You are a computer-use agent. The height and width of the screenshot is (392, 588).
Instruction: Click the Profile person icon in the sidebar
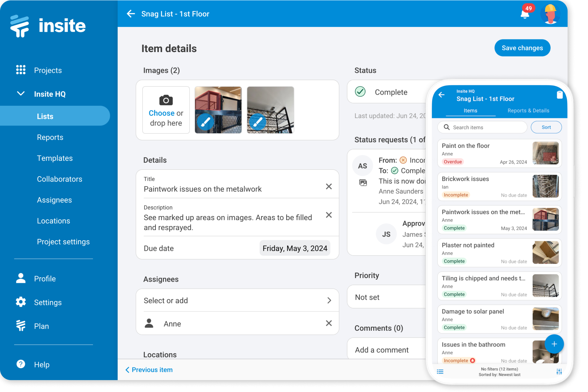pos(21,278)
